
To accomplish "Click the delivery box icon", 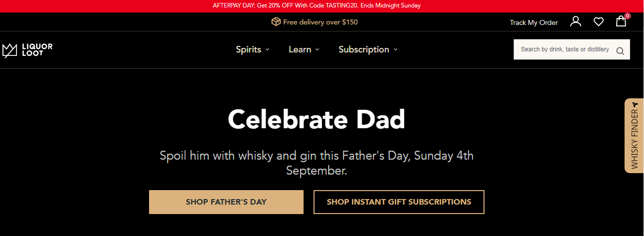I will pos(276,22).
